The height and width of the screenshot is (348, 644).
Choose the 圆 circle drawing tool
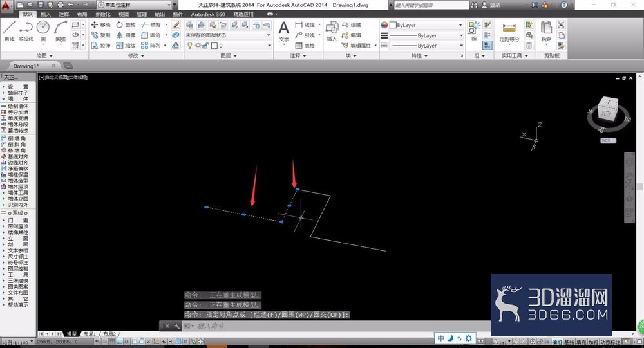pyautogui.click(x=43, y=31)
